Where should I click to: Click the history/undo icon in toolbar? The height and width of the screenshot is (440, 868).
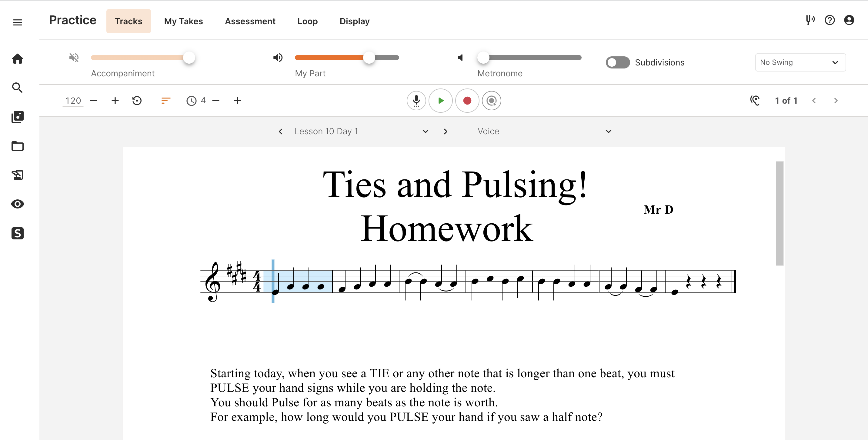[137, 101]
